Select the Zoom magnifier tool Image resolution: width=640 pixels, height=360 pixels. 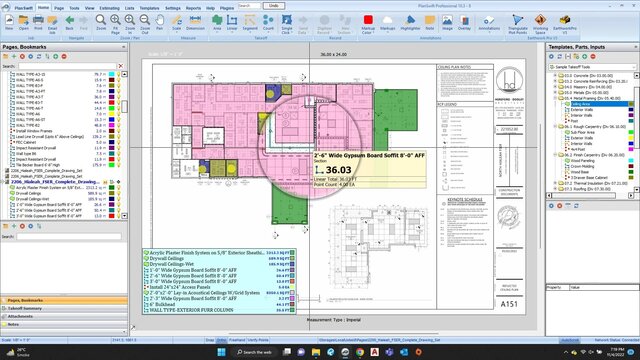point(101,23)
